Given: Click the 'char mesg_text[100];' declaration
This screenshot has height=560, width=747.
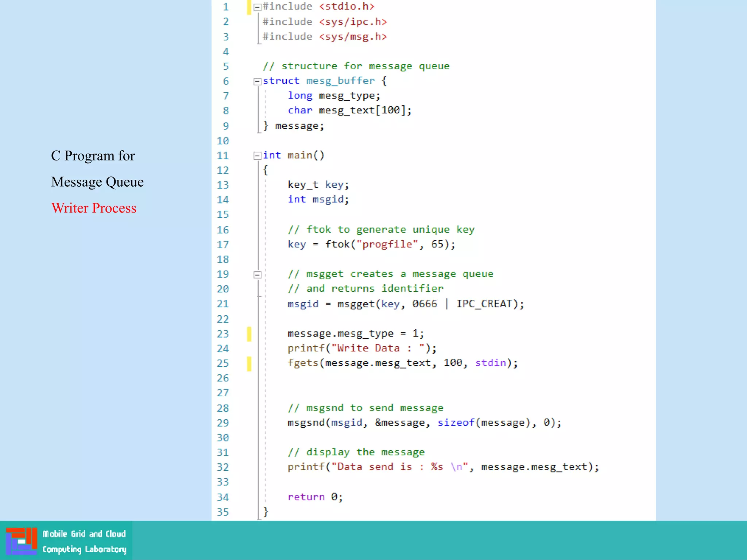Looking at the screenshot, I should pos(349,110).
